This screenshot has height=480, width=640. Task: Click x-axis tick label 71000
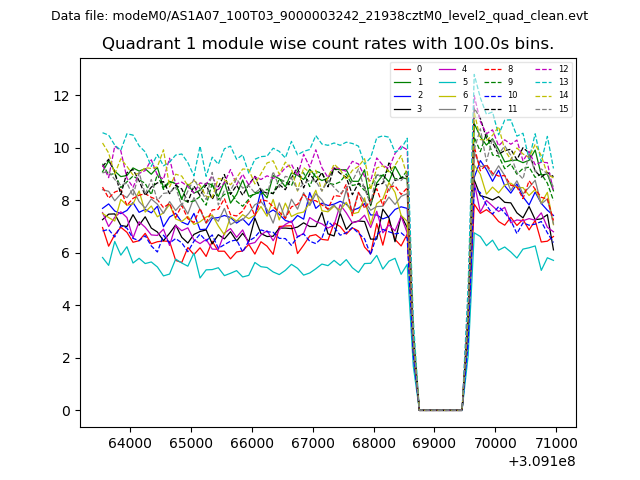556,443
